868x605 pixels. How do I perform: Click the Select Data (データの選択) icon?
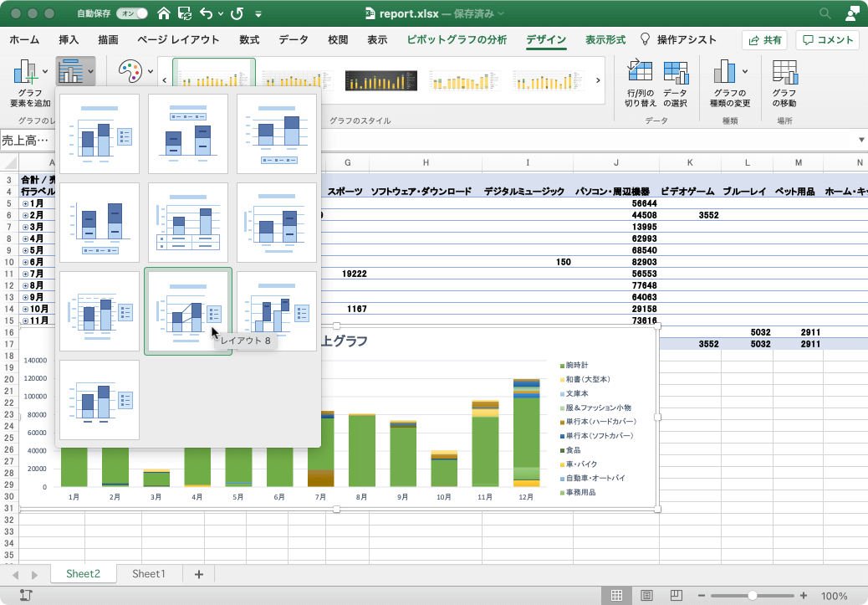click(676, 71)
